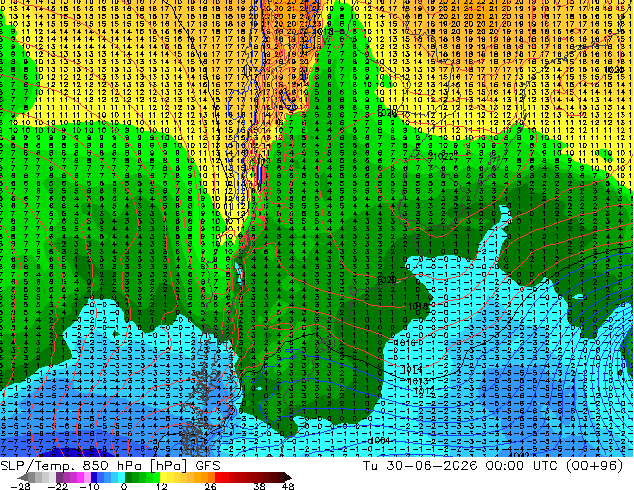Select the bright yellow swatch above the 12 label
Screen dimensions: 634x490
pos(163,477)
